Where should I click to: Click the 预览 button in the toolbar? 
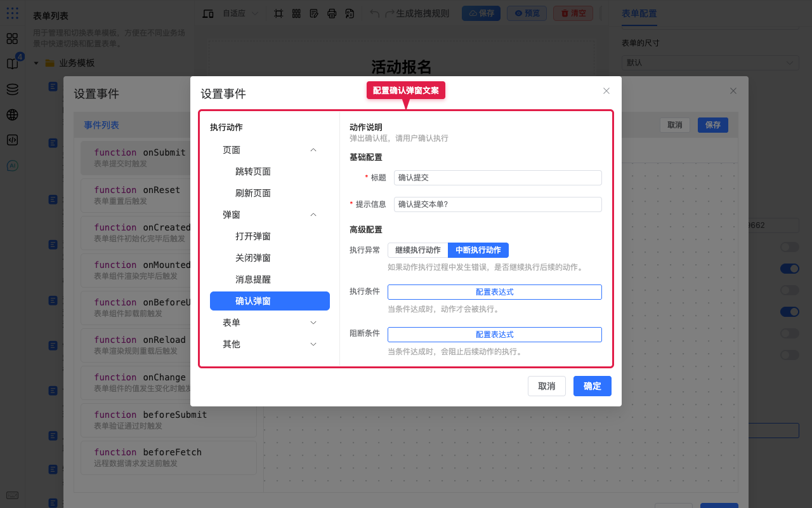point(527,13)
